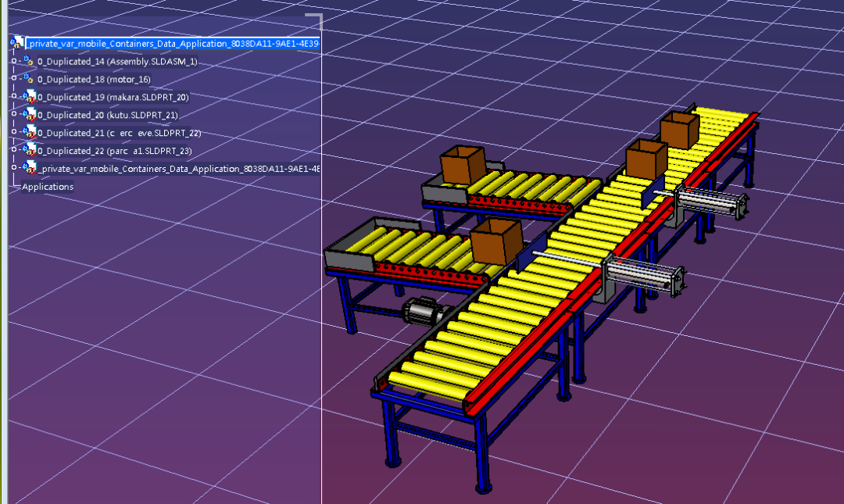Select the highlighted root product node text
Image resolution: width=844 pixels, height=504 pixels.
tap(173, 44)
